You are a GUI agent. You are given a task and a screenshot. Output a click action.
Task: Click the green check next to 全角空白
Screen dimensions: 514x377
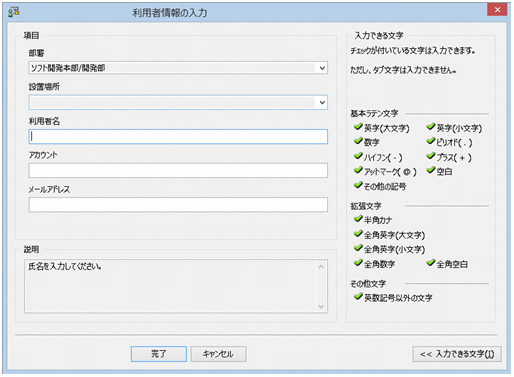click(x=431, y=263)
